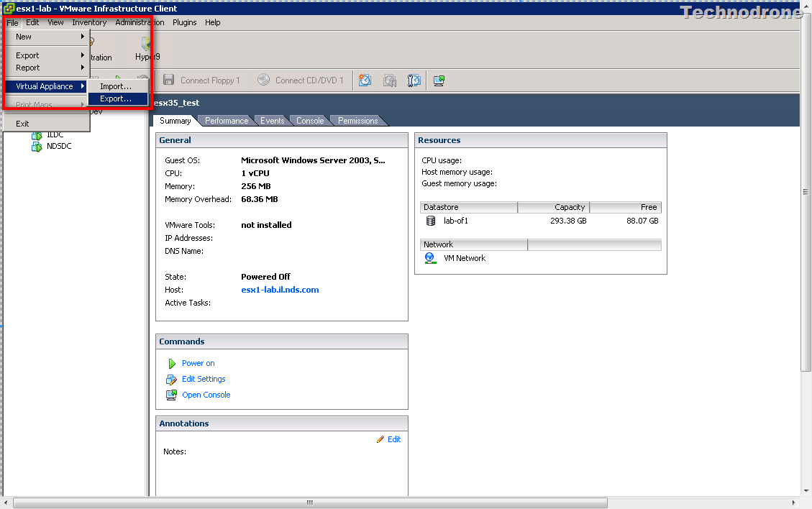Click the Connect Floppy 1 label

pos(210,81)
